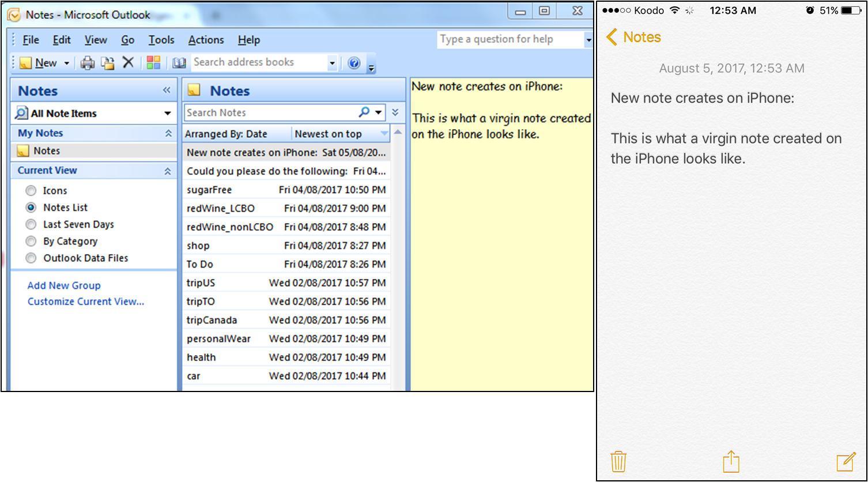Tap the trash icon on iPhone Notes
This screenshot has height=482, width=868.
point(618,462)
